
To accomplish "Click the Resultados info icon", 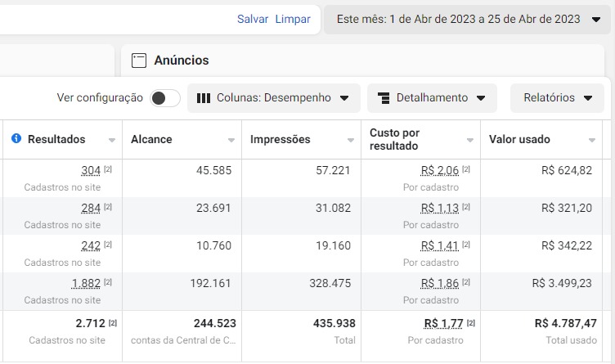I will tap(16, 139).
